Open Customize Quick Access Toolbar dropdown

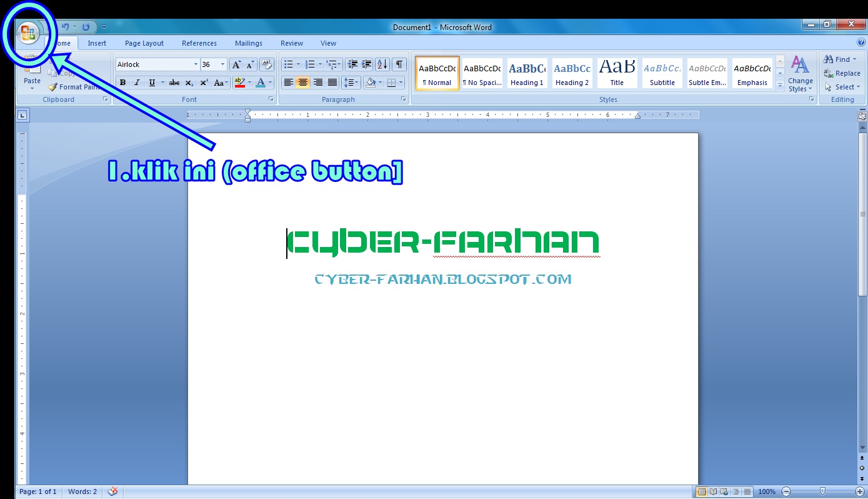(x=104, y=27)
